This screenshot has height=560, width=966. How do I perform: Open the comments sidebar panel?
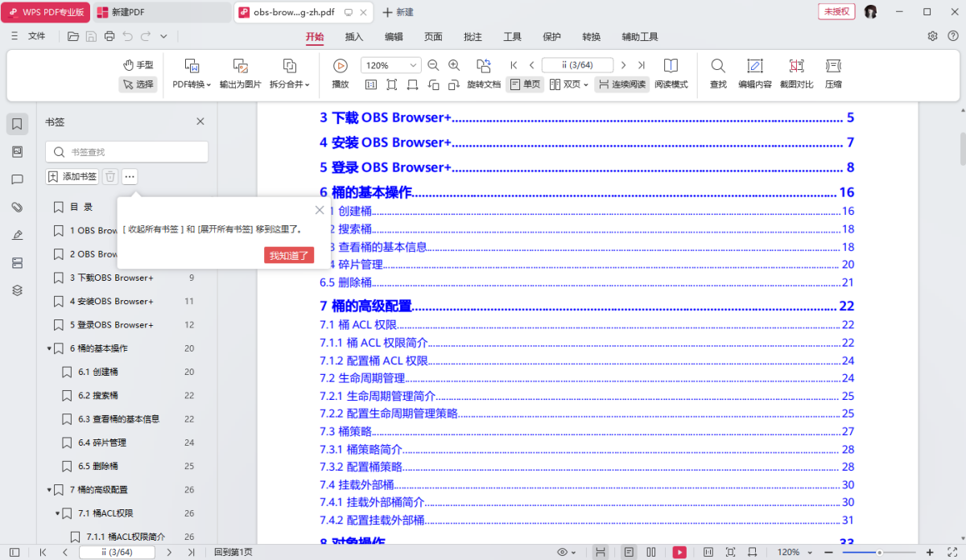point(18,179)
